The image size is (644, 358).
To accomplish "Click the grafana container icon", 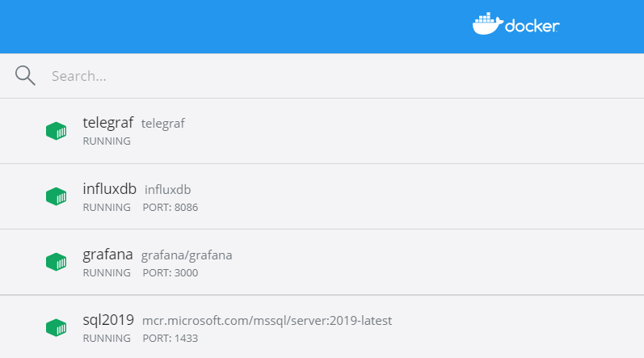I will (57, 262).
